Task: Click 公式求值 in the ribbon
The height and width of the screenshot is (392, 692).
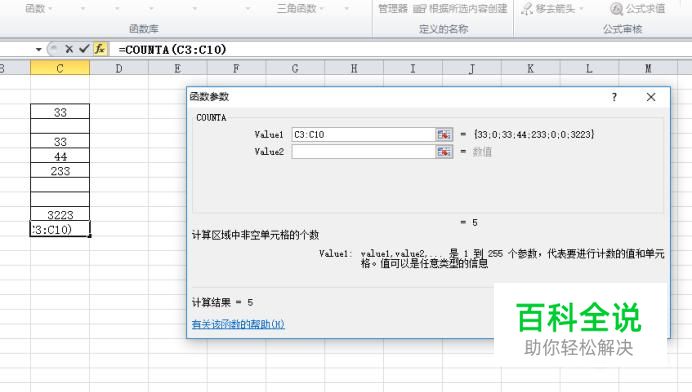Action: coord(638,8)
